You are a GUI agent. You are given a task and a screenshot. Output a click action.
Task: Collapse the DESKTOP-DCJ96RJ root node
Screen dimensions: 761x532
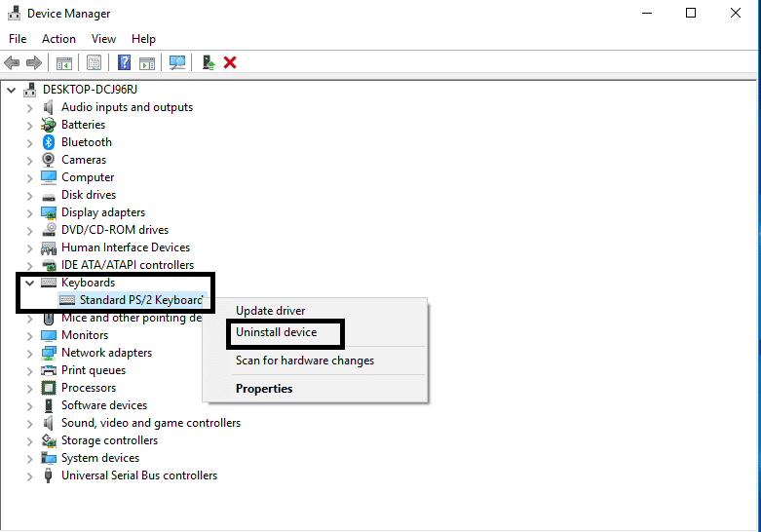point(11,90)
